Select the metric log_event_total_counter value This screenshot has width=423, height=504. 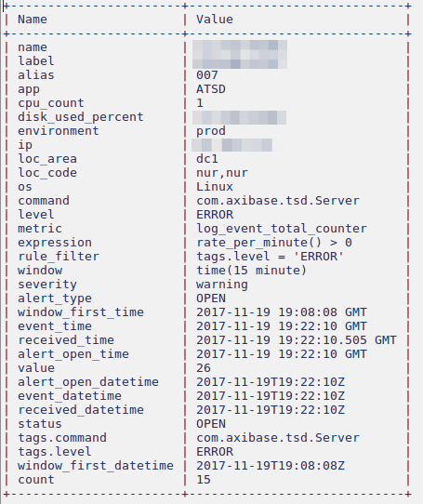282,229
